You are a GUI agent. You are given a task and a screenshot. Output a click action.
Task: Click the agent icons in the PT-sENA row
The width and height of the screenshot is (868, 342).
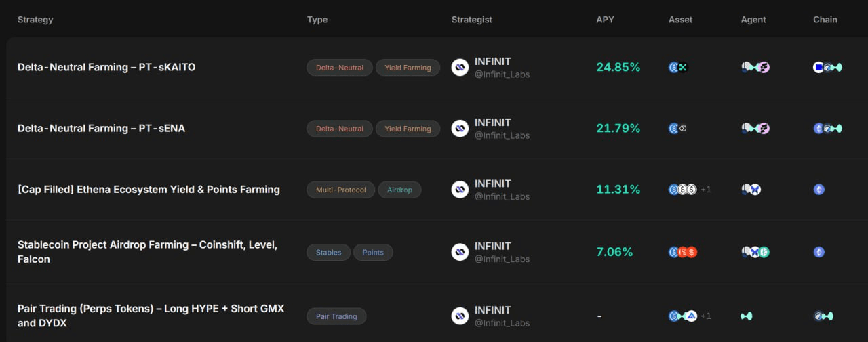tap(755, 128)
